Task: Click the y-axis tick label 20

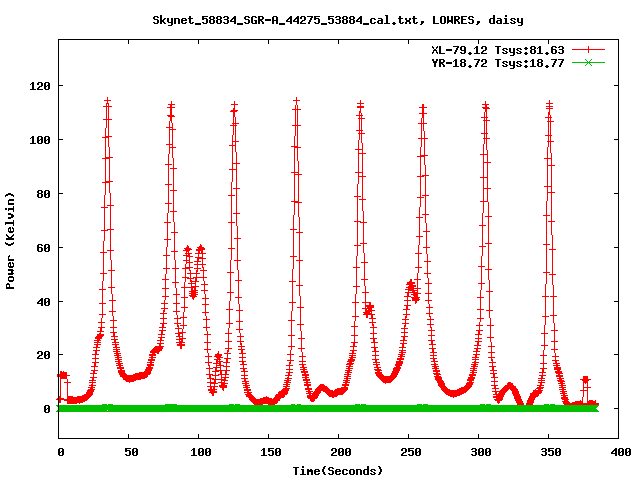Action: tap(43, 355)
